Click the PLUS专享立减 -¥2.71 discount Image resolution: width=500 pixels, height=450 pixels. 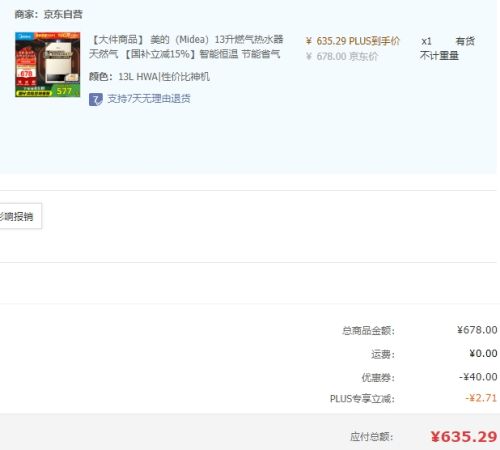481,398
